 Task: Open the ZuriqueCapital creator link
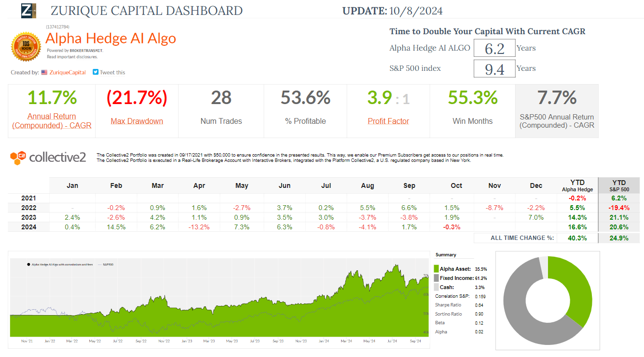coord(68,72)
